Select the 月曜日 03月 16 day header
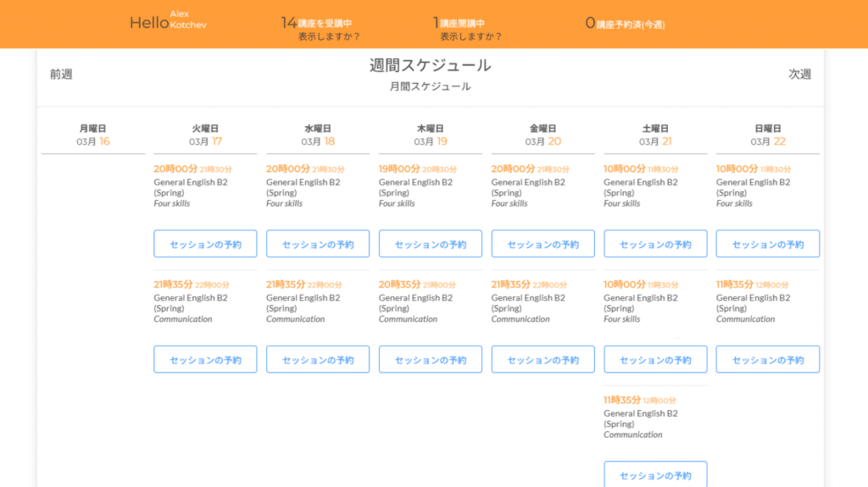Image resolution: width=868 pixels, height=487 pixels. (92, 136)
